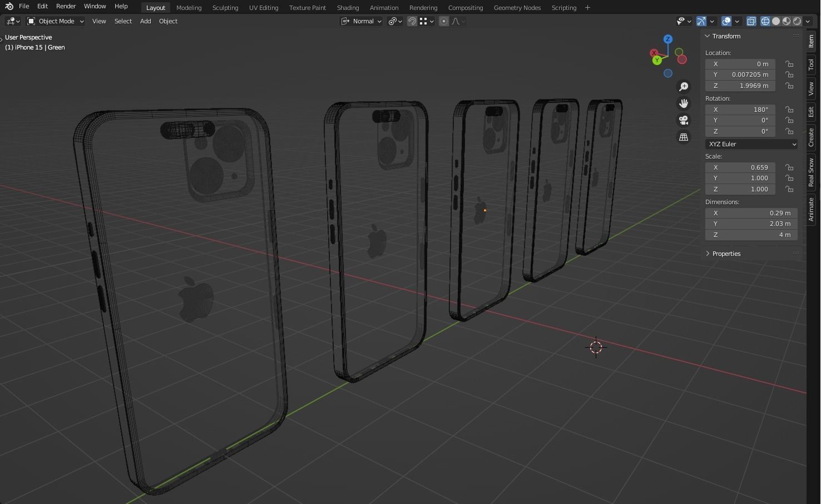
Task: Click the Location Y value slider field
Action: 740,75
